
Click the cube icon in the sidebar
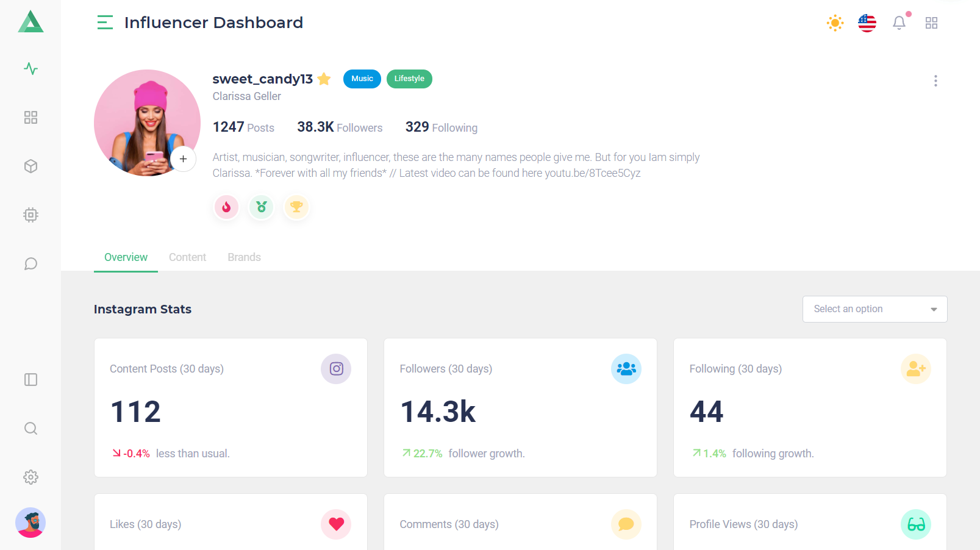(30, 166)
